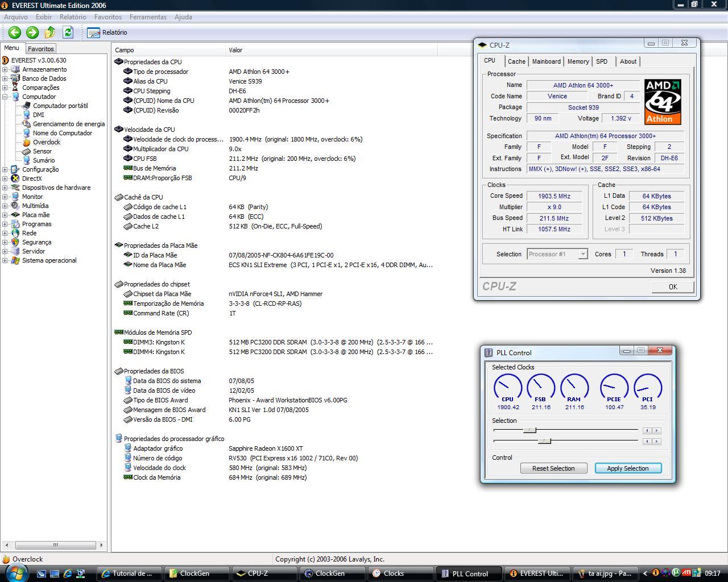Click the sidebar horizontal scrollbar
This screenshot has height=582, width=728.
[55, 545]
